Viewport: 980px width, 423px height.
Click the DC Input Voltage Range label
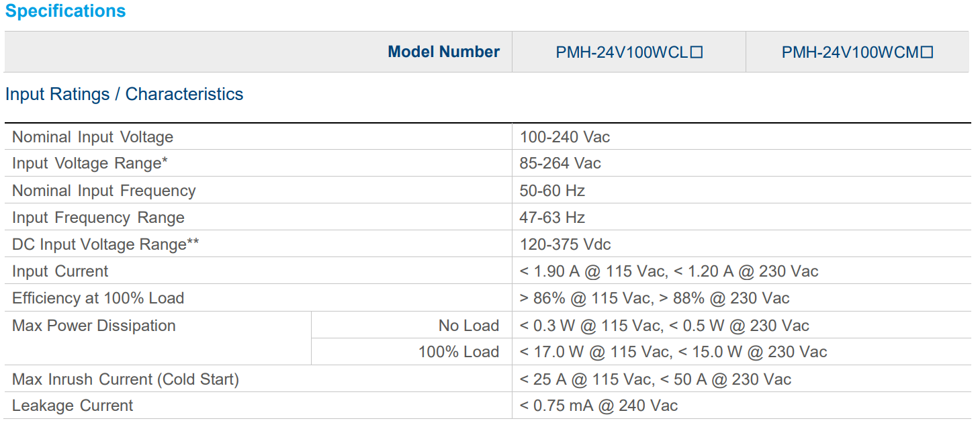point(105,244)
